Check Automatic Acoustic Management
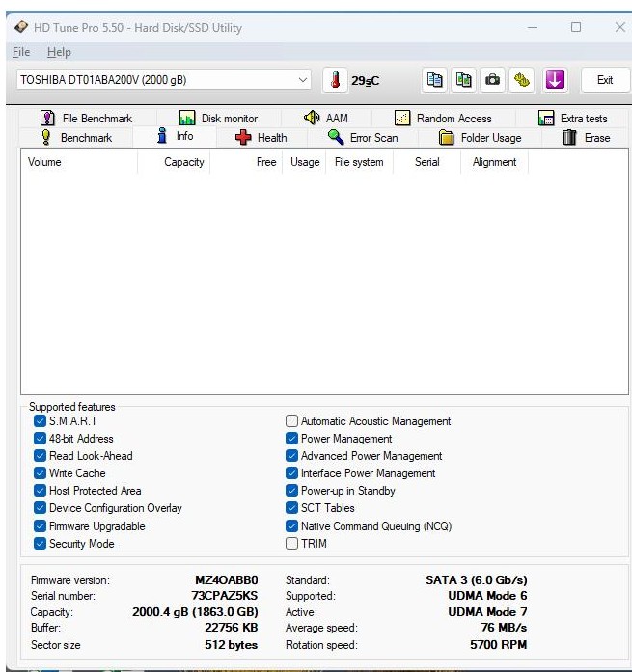Viewport: 632px width, 672px height. point(292,421)
